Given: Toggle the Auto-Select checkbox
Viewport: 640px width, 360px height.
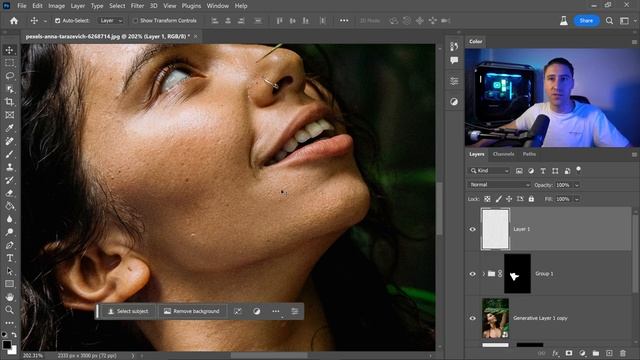Looking at the screenshot, I should tap(58, 21).
